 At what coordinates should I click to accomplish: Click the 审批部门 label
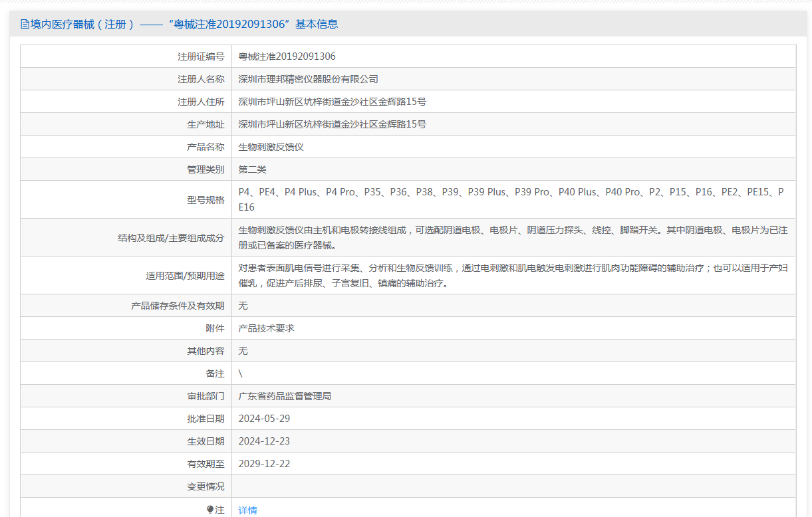205,396
